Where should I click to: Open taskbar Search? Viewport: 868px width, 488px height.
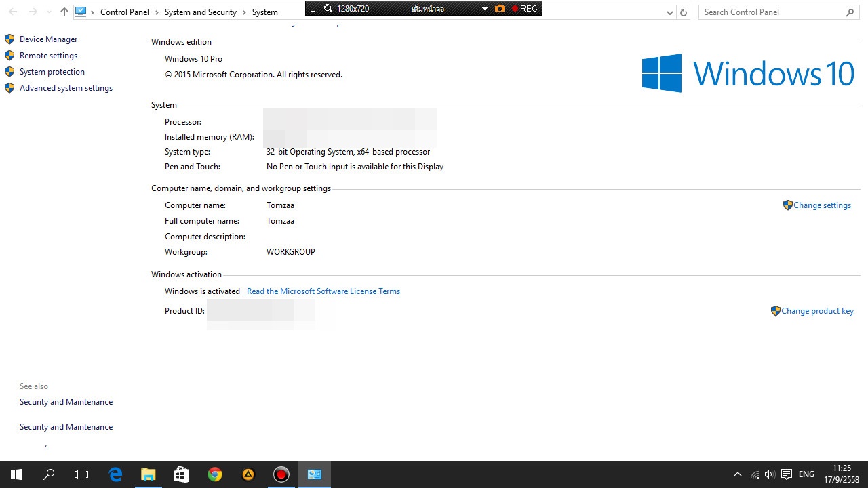(49, 474)
